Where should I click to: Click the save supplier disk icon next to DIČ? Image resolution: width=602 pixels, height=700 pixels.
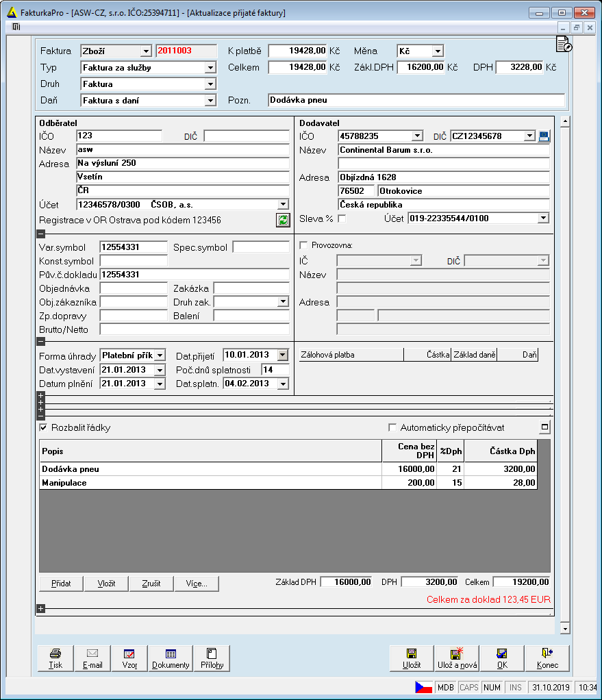(544, 136)
